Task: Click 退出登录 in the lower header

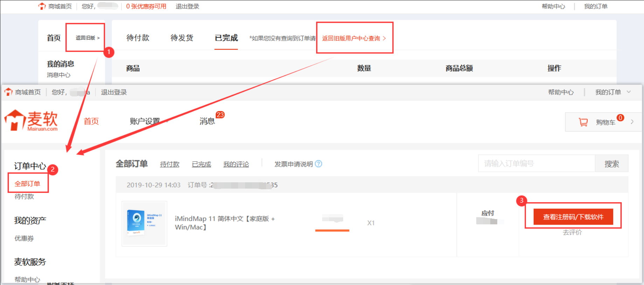Action: (x=114, y=92)
